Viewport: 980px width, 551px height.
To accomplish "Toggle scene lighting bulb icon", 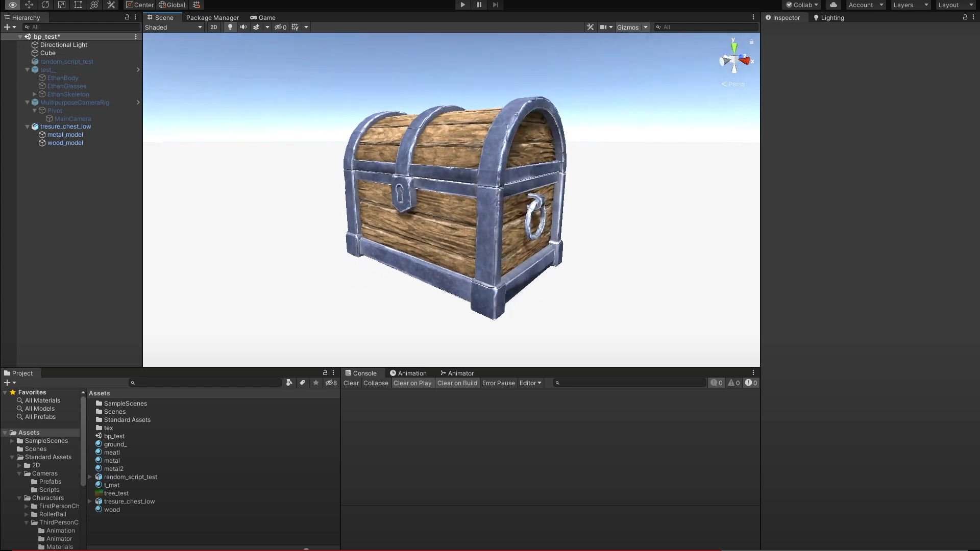I will click(x=230, y=27).
